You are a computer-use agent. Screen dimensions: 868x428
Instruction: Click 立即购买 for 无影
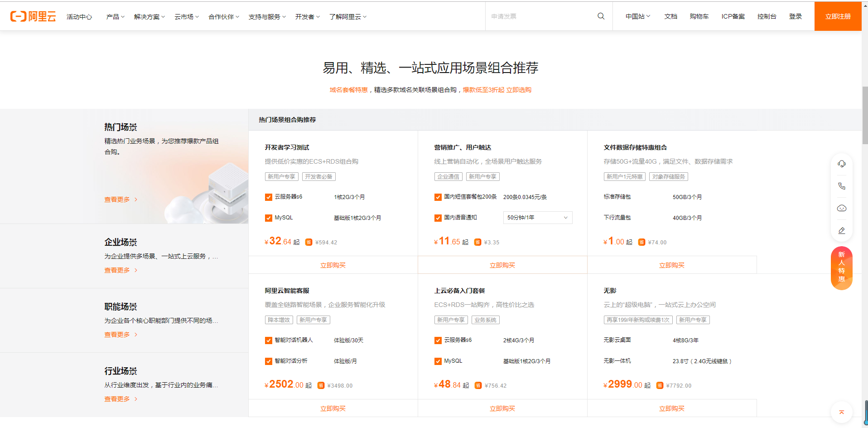click(x=672, y=409)
